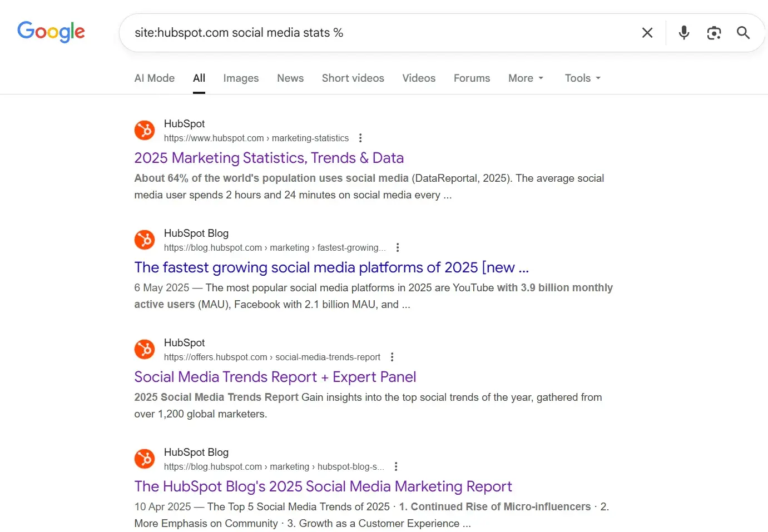Open the 2025 Marketing Statistics, Trends & Data result
This screenshot has height=532, width=768.
coord(269,158)
